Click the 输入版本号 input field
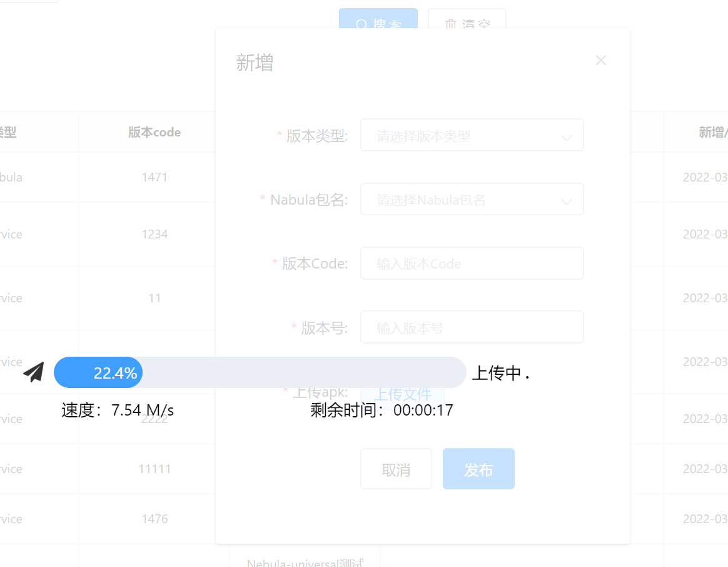This screenshot has width=728, height=567. coord(472,327)
